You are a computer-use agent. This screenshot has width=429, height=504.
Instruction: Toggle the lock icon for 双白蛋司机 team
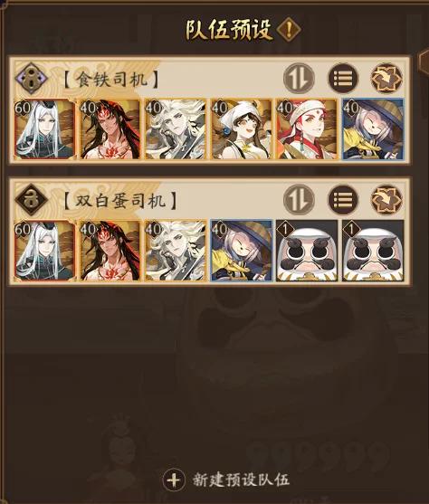pos(31,200)
